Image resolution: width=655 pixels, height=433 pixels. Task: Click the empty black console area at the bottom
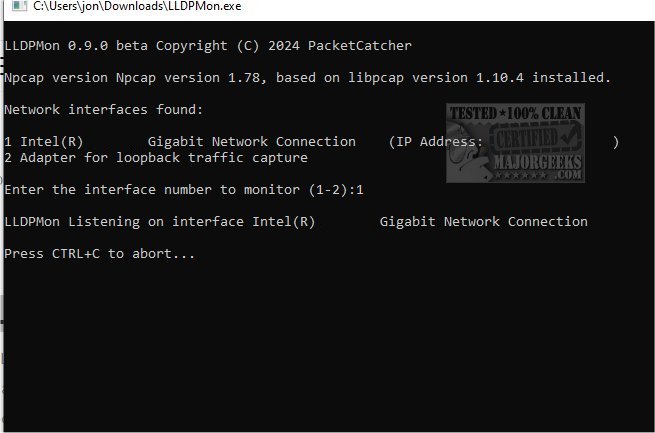pyautogui.click(x=330, y=360)
